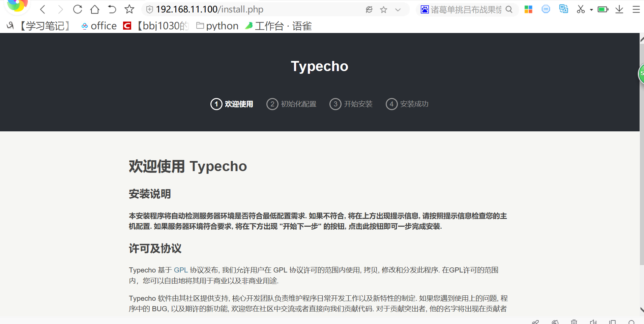Click the 欢迎使用 Typecho heading
Image resolution: width=644 pixels, height=324 pixels.
(x=188, y=166)
